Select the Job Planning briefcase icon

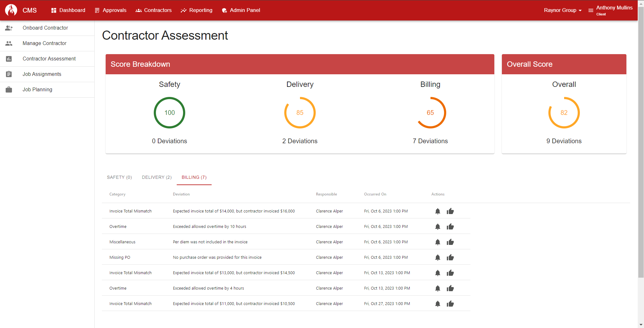[9, 89]
